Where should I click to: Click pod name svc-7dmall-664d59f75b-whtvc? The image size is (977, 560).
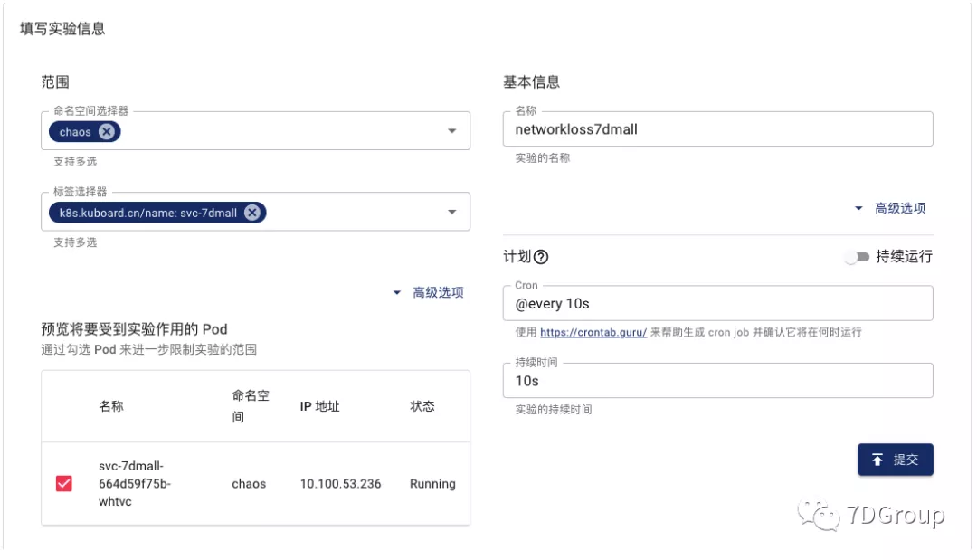(135, 483)
